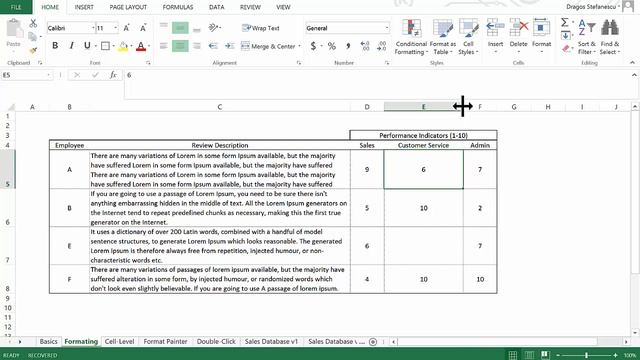Toggle Underline formatting
This screenshot has width=640, height=360.
[x=87, y=46]
